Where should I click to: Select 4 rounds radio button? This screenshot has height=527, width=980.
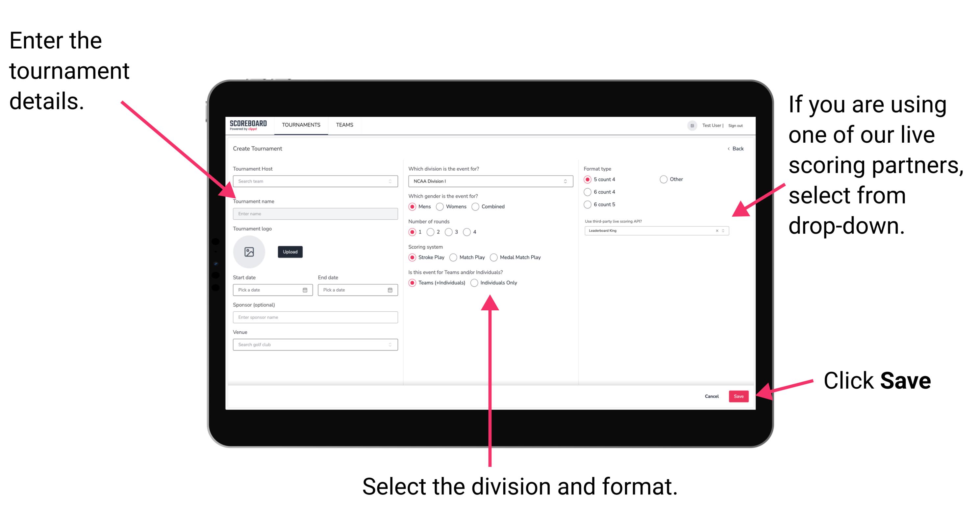[471, 232]
